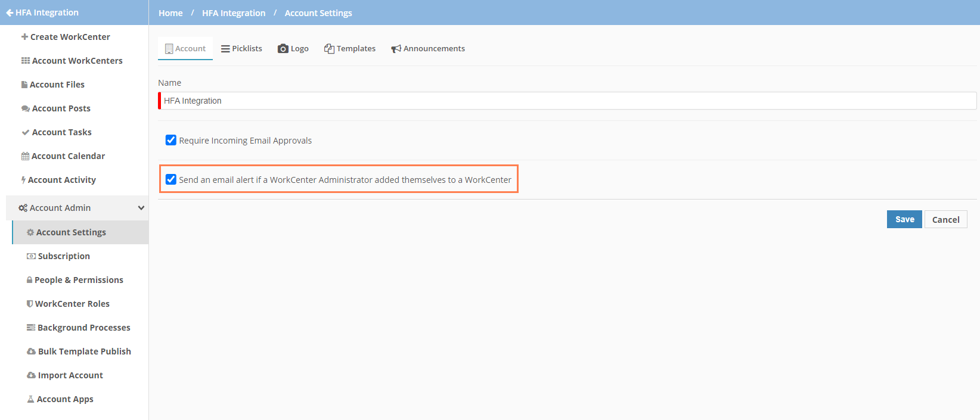Go to Home in breadcrumb
Viewport: 980px width, 420px height.
click(170, 13)
